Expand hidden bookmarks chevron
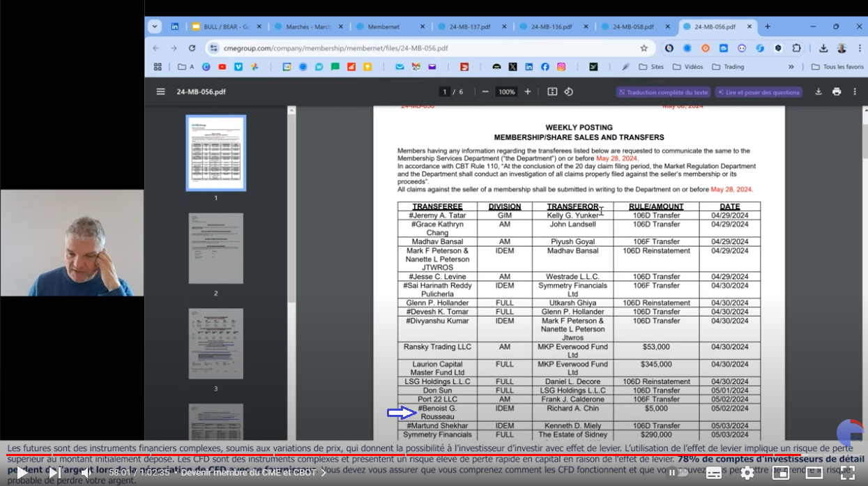The height and width of the screenshot is (486, 868). point(791,67)
